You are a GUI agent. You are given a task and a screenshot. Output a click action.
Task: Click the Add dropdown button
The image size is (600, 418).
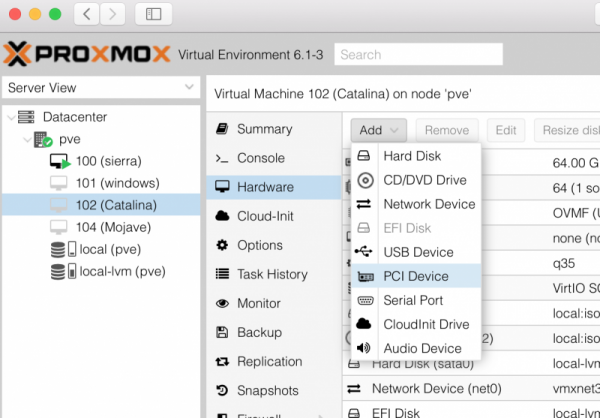click(x=378, y=130)
